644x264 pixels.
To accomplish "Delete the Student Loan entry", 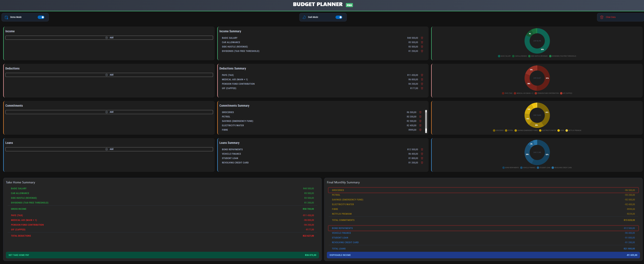I will tap(422, 158).
